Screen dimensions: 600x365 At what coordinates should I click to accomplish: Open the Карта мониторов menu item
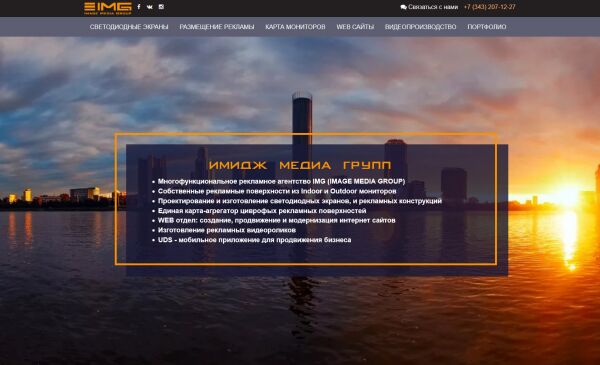295,27
